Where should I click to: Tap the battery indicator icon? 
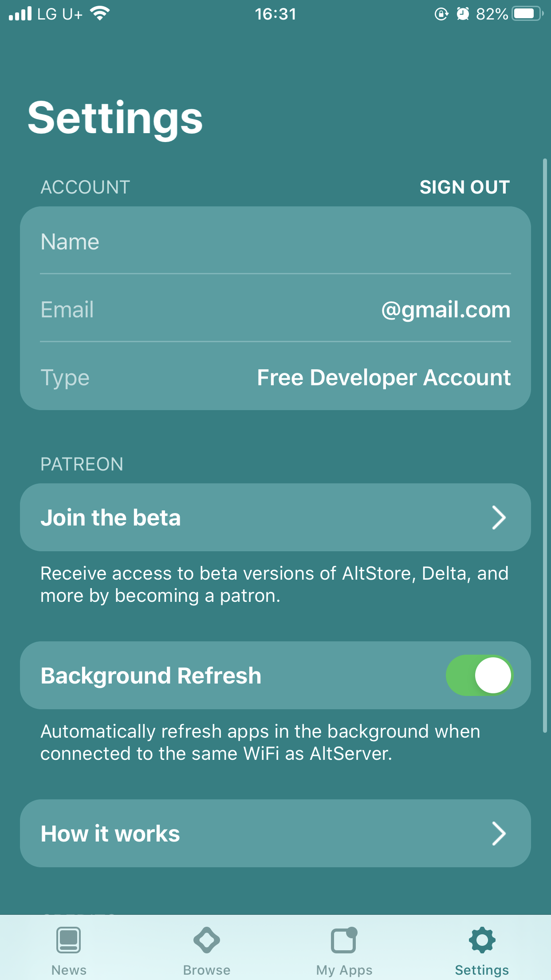527,14
